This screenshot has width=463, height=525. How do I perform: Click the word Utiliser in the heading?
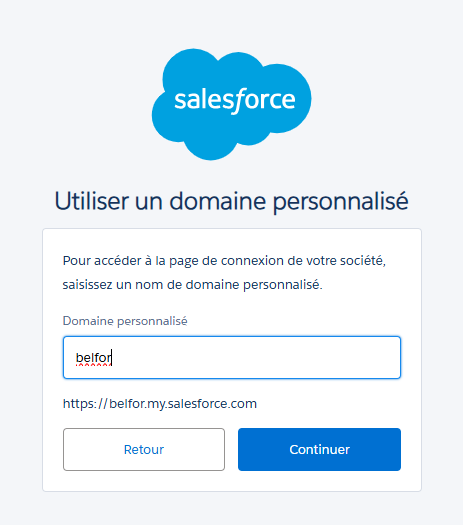[x=92, y=201]
